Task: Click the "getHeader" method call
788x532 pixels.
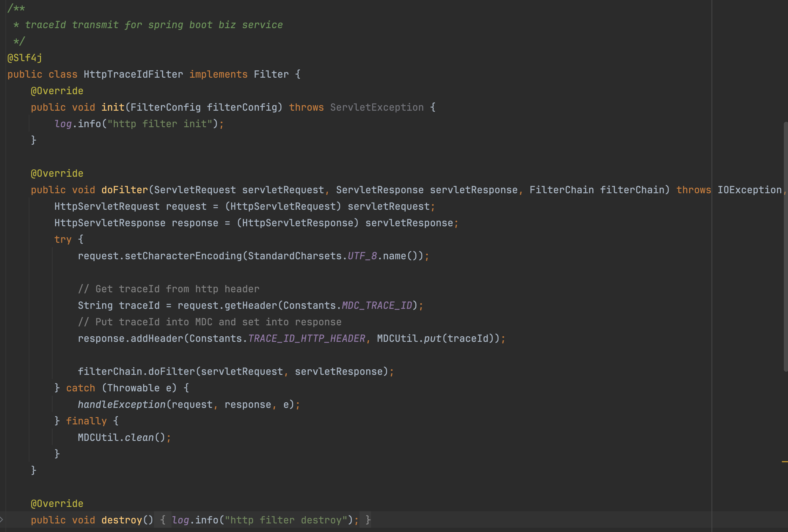Action: 251,305
